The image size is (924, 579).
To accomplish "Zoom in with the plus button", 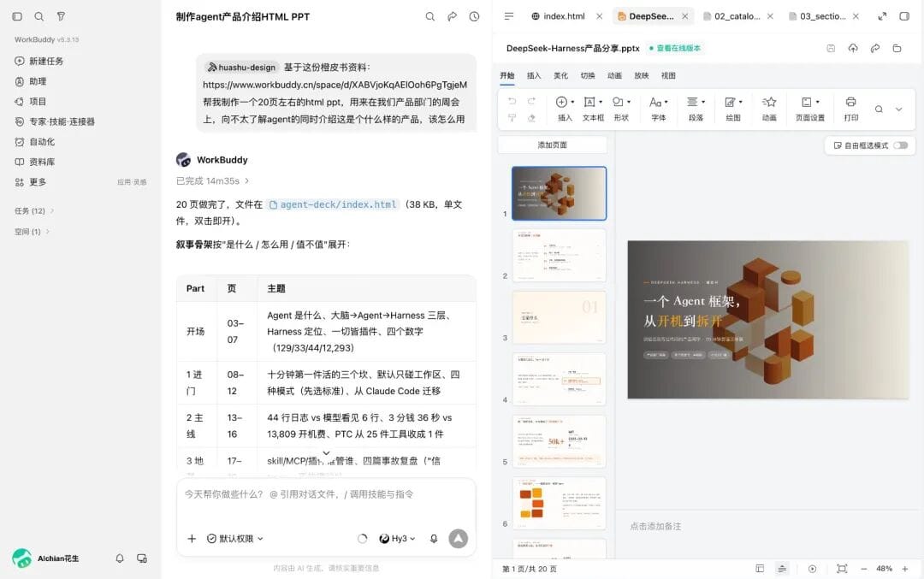I will point(905,569).
